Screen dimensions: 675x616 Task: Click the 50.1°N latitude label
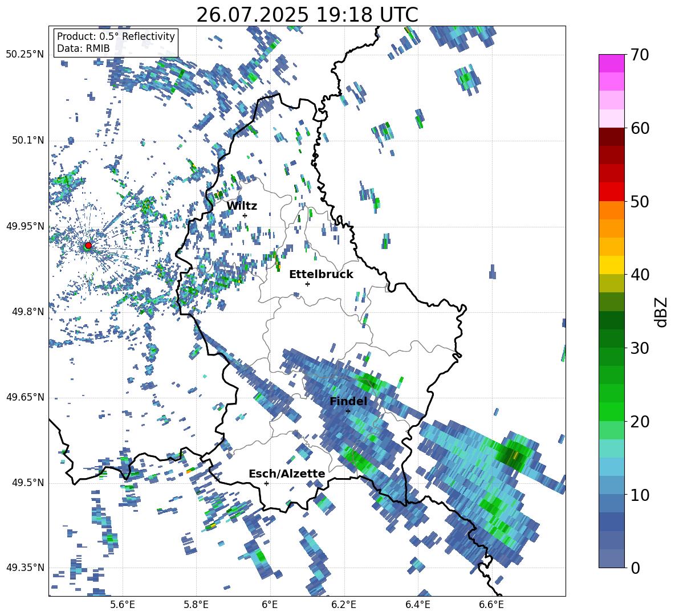pyautogui.click(x=28, y=140)
